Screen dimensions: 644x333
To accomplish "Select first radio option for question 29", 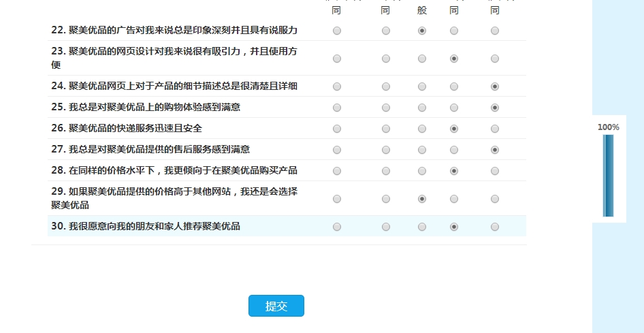I will pos(337,199).
